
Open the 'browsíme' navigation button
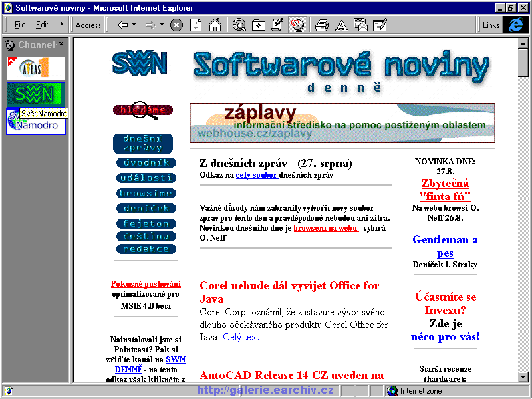click(x=146, y=193)
